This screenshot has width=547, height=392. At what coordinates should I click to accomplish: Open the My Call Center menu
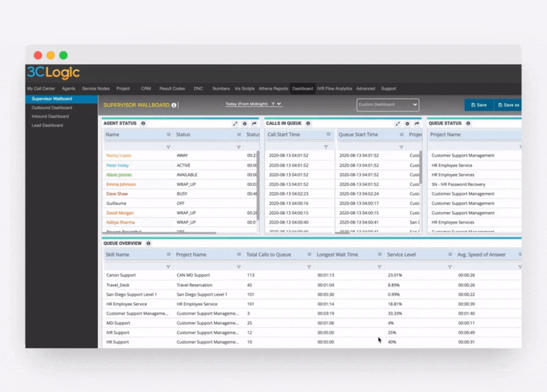click(x=41, y=89)
